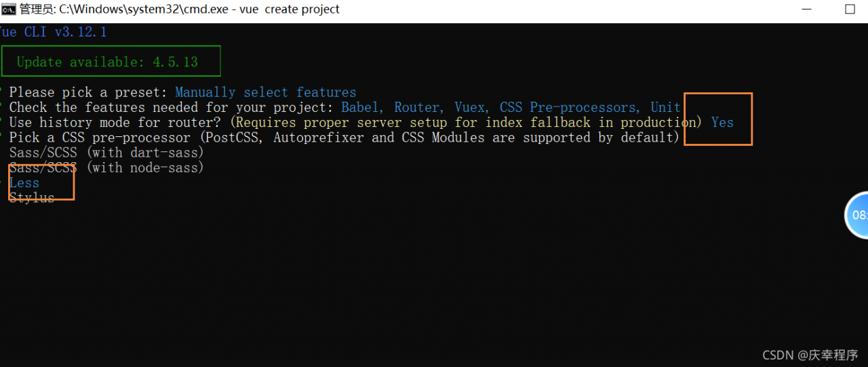
Task: Click the Vue CLI v3.12.1 version text
Action: coord(54,32)
